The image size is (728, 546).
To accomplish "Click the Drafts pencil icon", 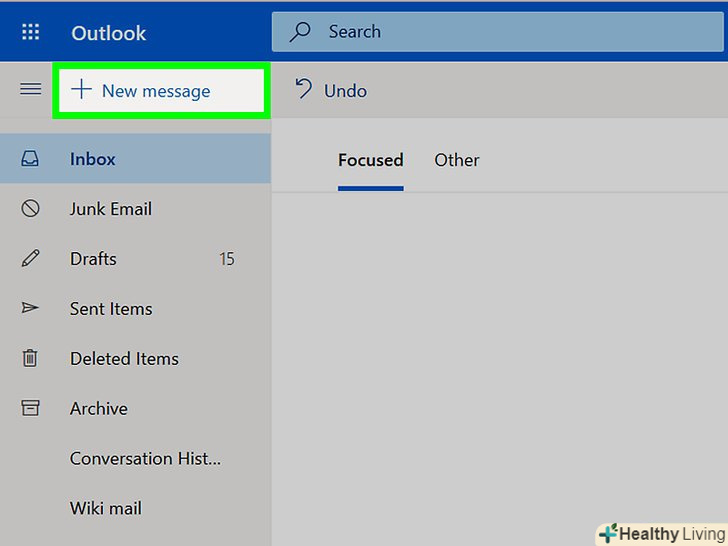I will click(x=30, y=258).
